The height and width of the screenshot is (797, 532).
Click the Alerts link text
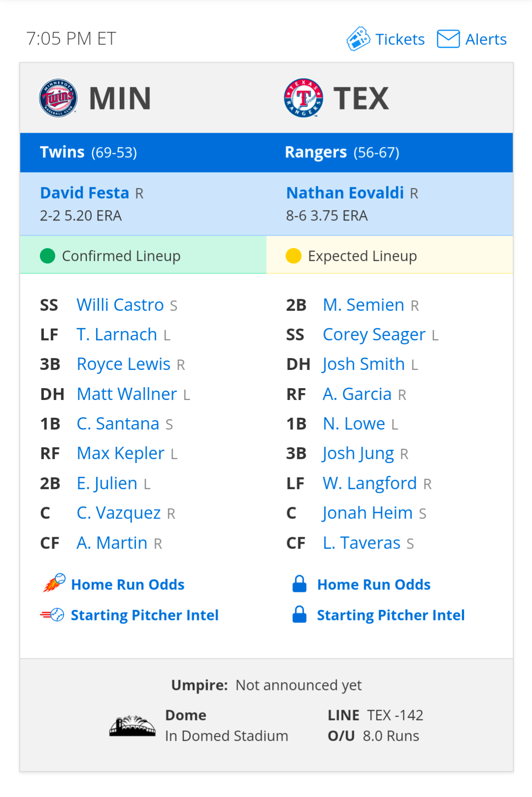tap(486, 39)
